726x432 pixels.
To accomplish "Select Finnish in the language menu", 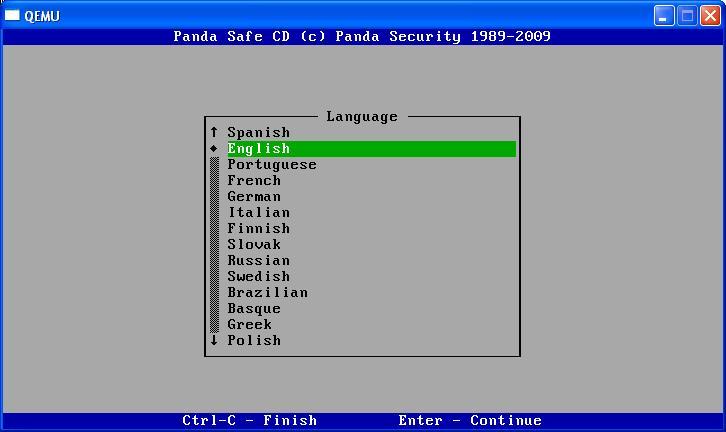I will (x=258, y=229).
